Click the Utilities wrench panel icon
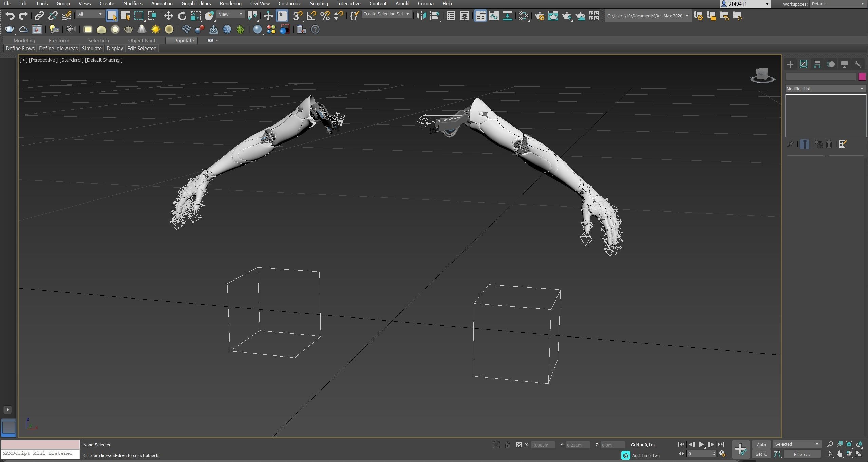868x462 pixels. click(858, 64)
